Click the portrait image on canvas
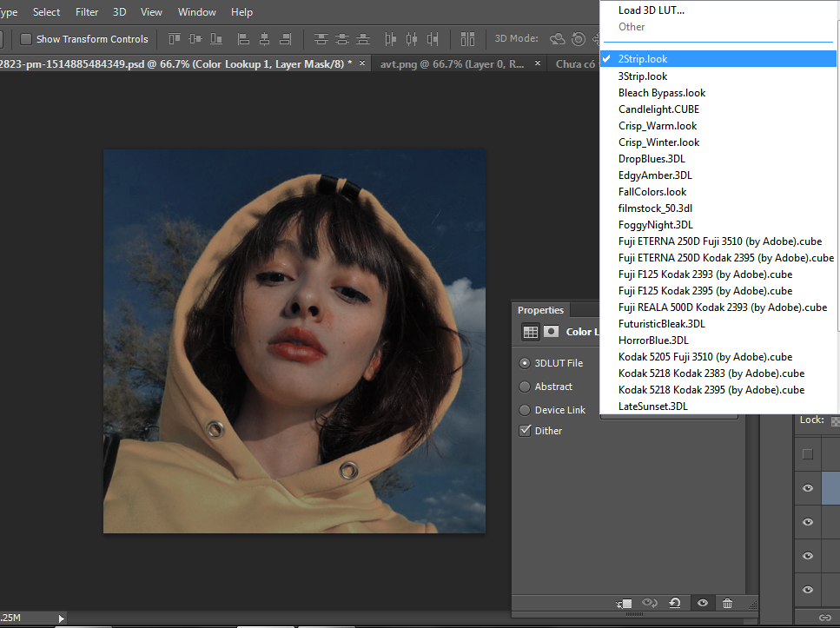The image size is (840, 628). 294,340
